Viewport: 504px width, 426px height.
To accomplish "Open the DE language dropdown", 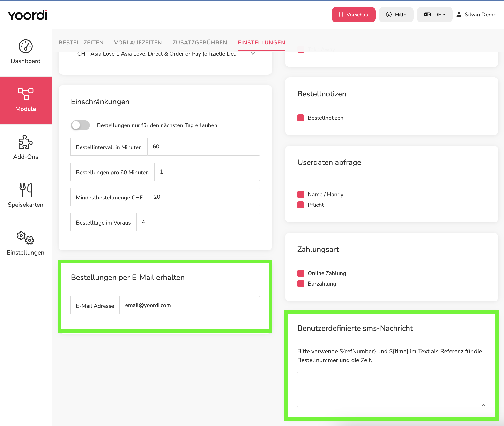I will coord(435,15).
